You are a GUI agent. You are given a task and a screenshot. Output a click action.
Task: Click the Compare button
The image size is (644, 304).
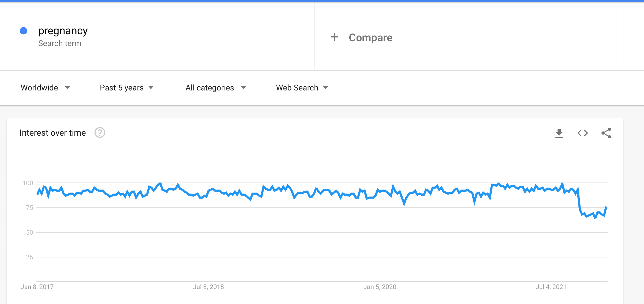point(370,38)
